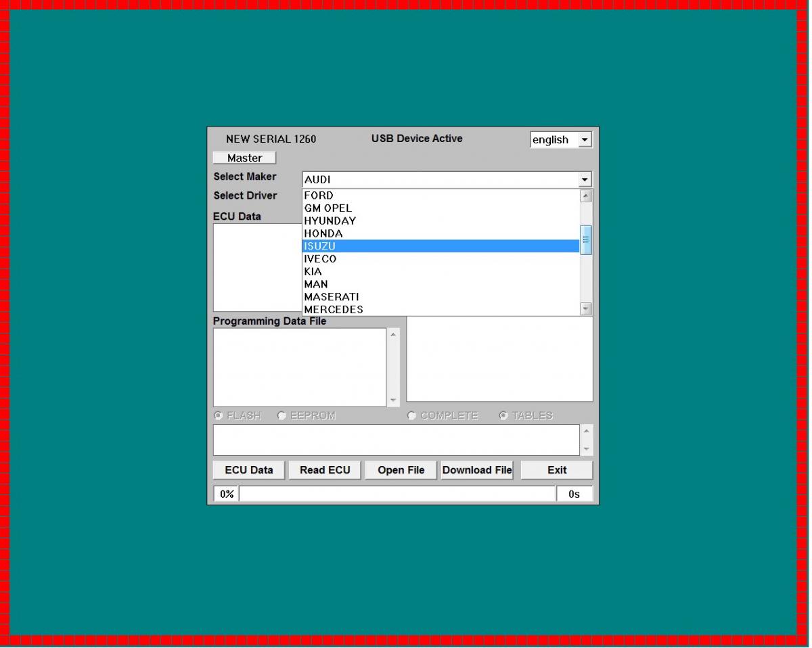The image size is (812, 648).
Task: Pick MERCEDES in the maker list
Action: pos(441,309)
